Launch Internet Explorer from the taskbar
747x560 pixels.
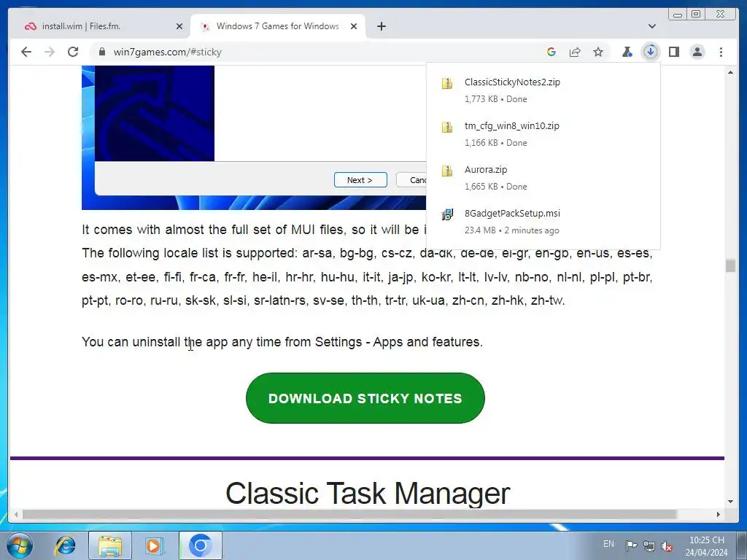pyautogui.click(x=65, y=545)
